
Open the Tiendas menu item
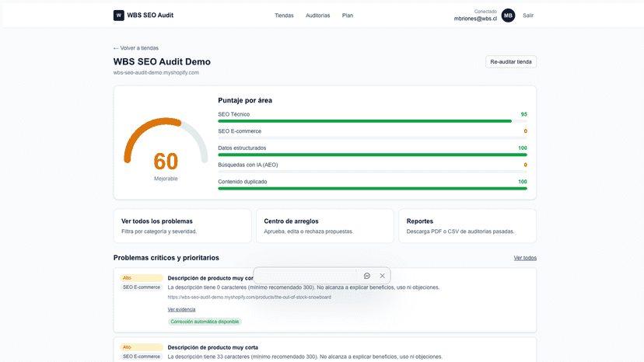[x=284, y=16]
